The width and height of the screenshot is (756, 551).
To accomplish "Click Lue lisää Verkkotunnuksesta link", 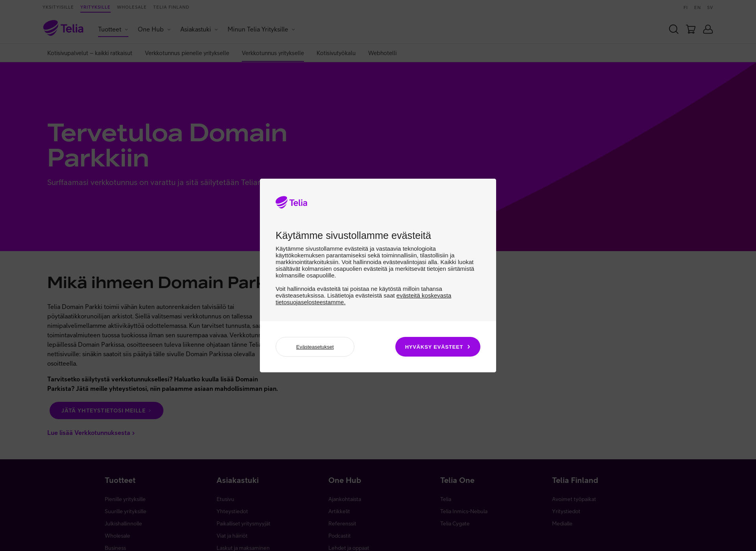I will click(89, 433).
